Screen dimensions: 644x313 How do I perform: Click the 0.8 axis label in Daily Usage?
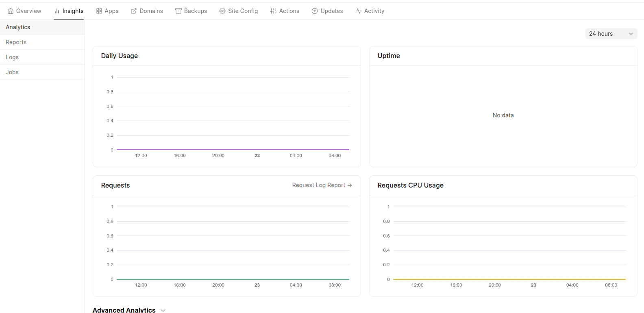(x=110, y=92)
